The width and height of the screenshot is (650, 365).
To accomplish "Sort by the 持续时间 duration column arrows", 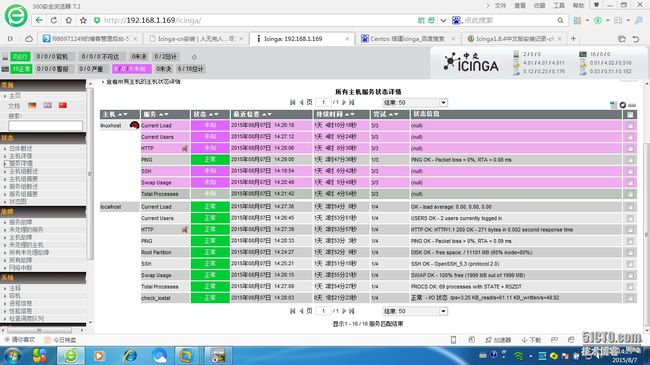I will click(x=350, y=114).
